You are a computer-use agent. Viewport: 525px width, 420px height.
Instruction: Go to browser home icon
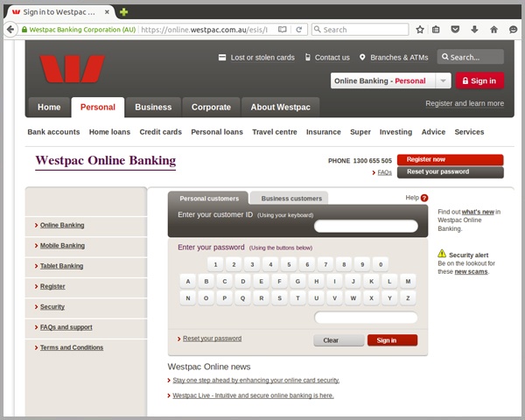pos(493,30)
